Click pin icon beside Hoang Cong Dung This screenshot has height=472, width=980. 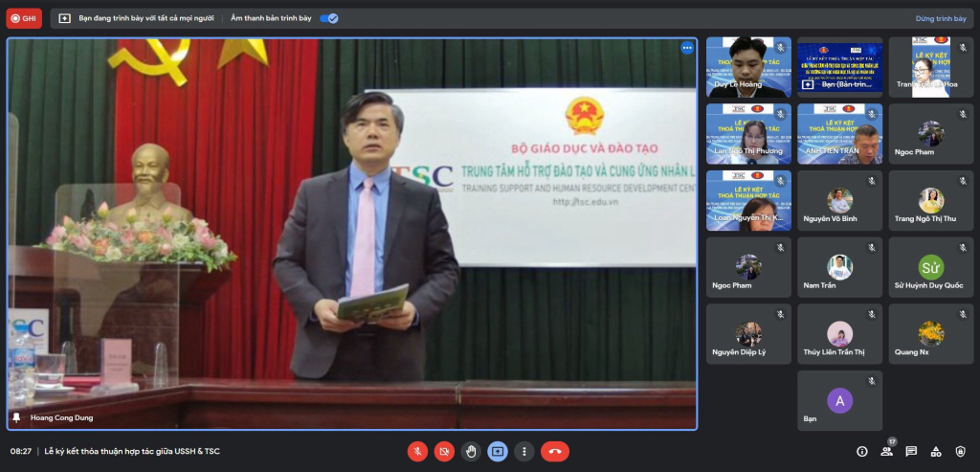pyautogui.click(x=17, y=417)
